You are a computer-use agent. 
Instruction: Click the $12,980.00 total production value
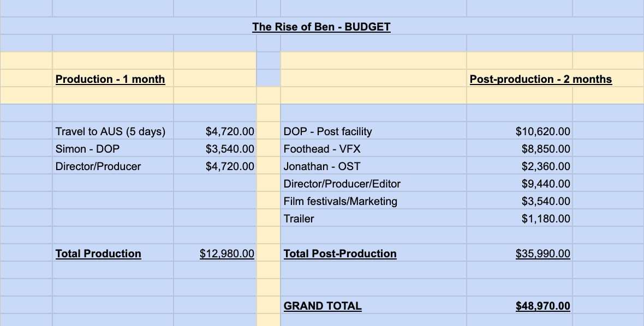point(227,253)
